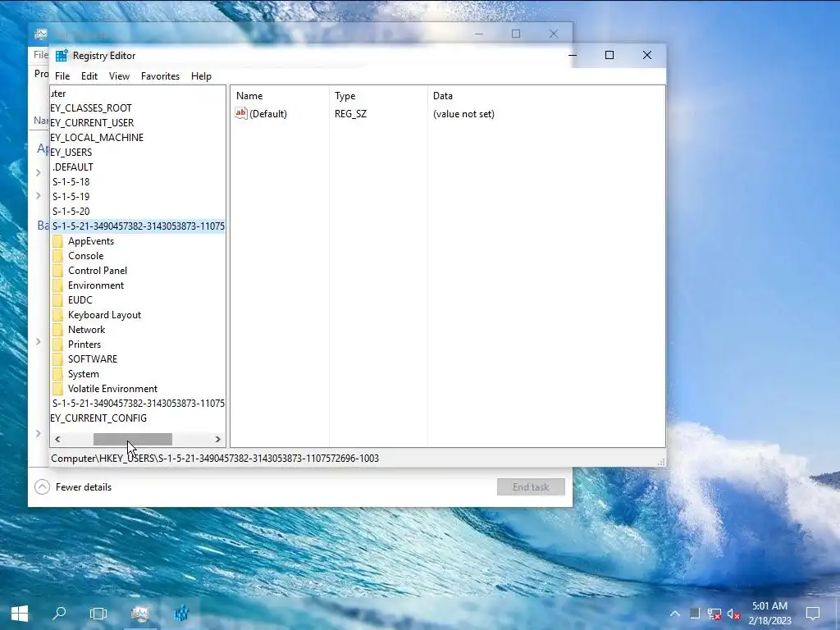Click the tree scrollbar left arrow
The width and height of the screenshot is (840, 630).
(x=58, y=440)
